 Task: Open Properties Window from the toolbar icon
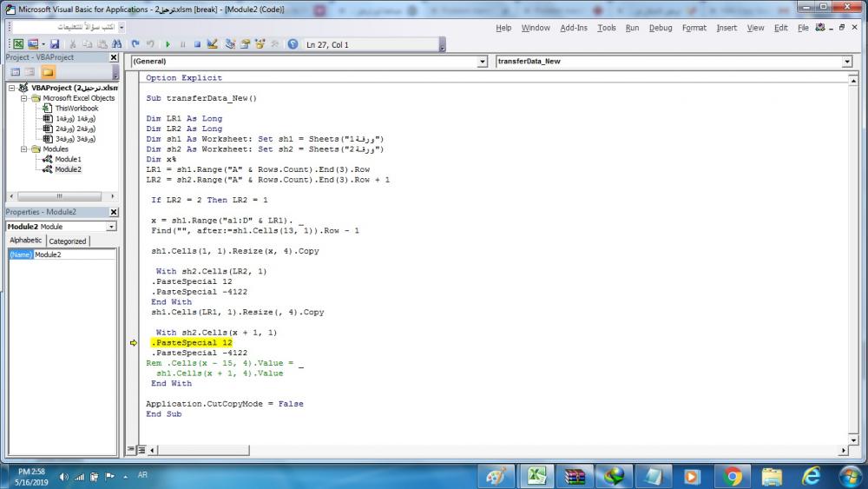pos(245,44)
